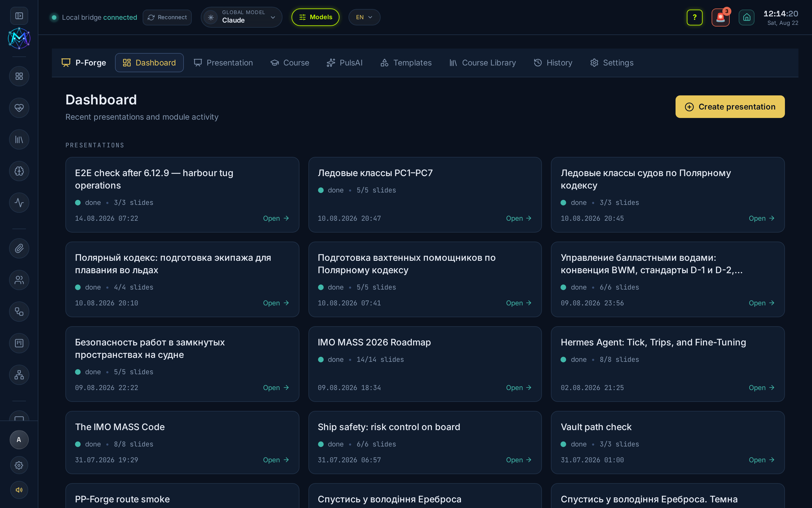Open the paperclip attachments sidebar icon
Viewport: 812px width, 508px height.
tap(19, 248)
